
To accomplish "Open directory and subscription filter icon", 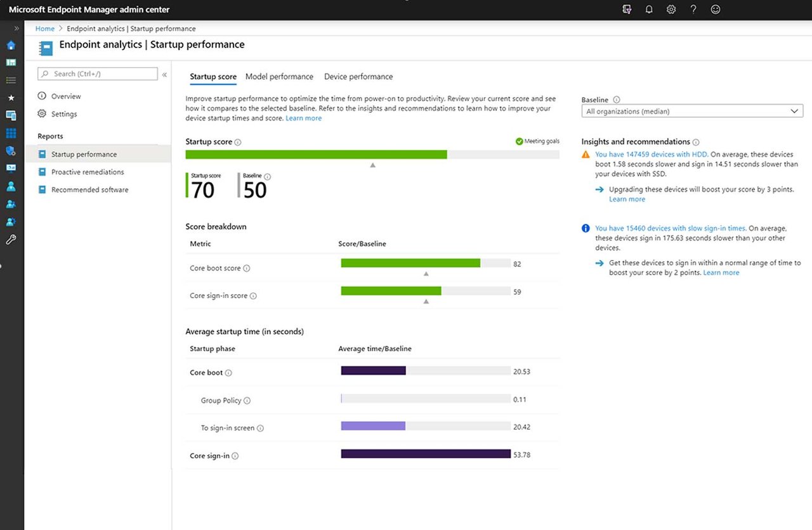I will click(x=627, y=10).
